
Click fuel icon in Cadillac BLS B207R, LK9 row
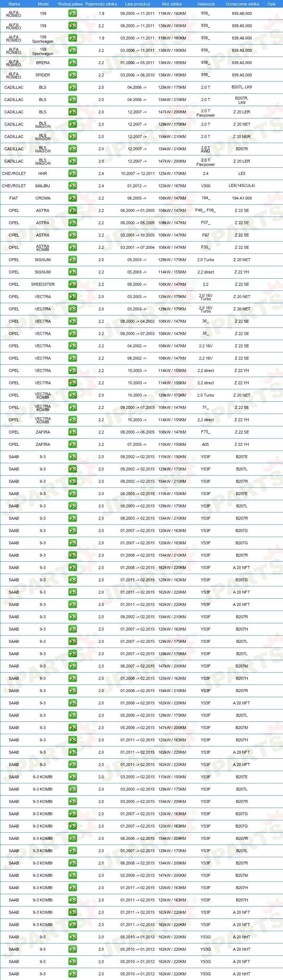coord(72,100)
